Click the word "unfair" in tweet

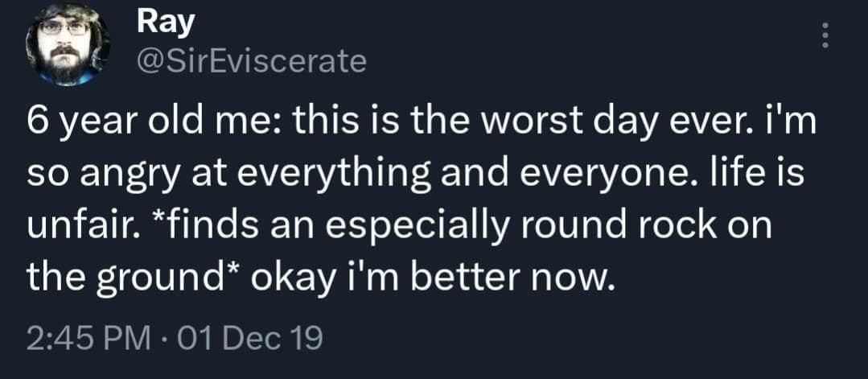pos(74,225)
